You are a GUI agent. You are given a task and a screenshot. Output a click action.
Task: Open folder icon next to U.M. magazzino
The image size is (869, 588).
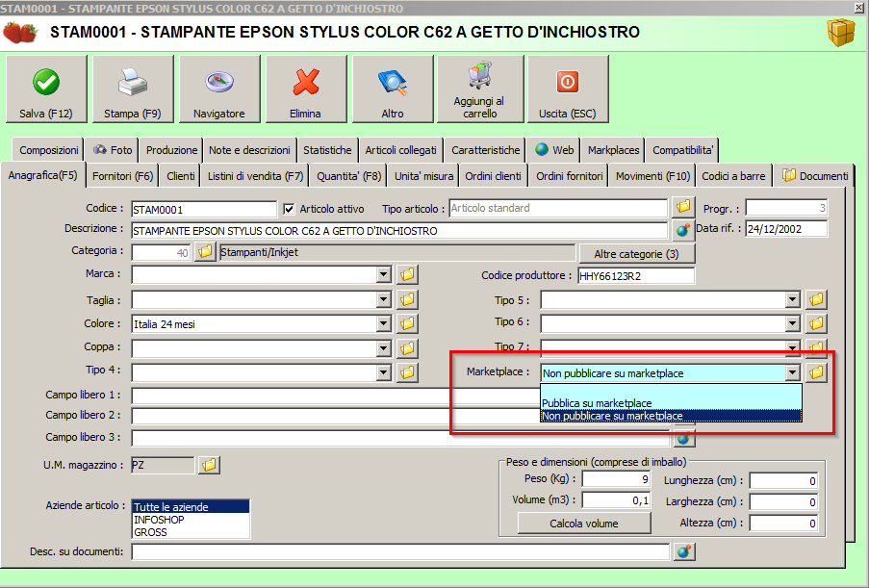click(x=210, y=465)
